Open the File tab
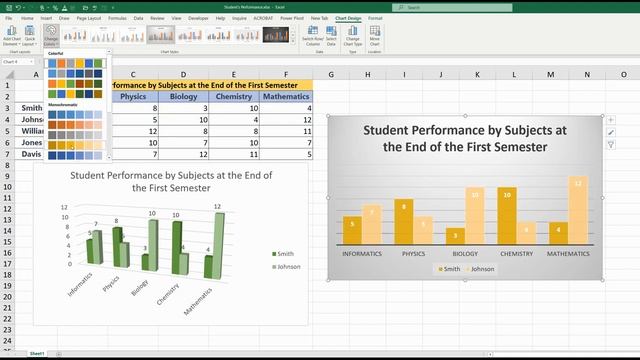Screen dimensions: 640x360 9,18
